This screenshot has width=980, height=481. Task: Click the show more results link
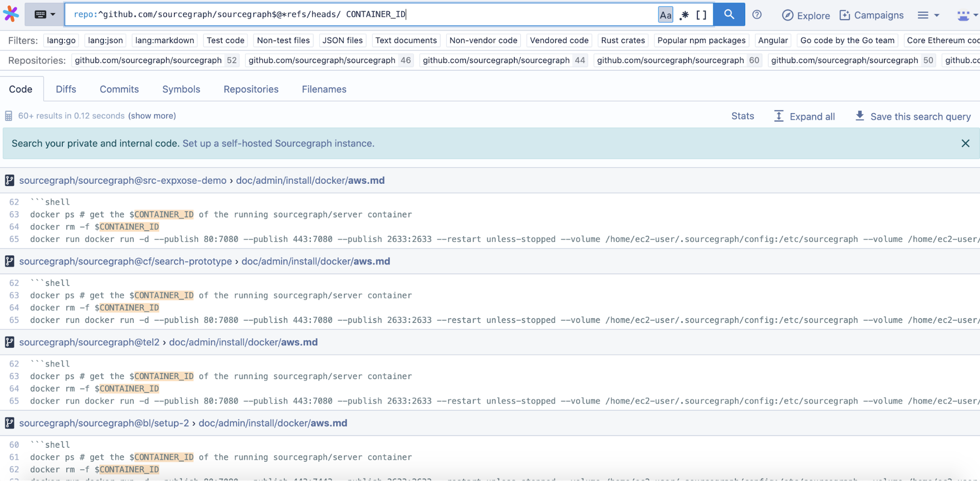[x=152, y=116]
